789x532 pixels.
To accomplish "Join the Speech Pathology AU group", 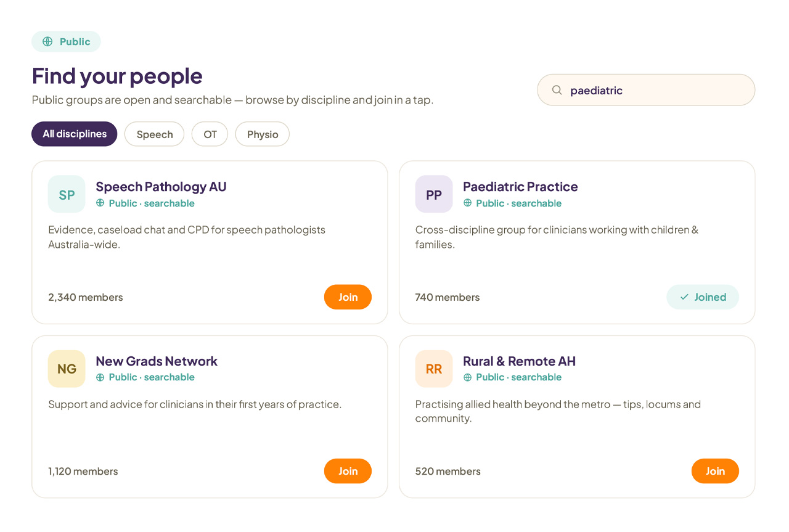I will (348, 297).
